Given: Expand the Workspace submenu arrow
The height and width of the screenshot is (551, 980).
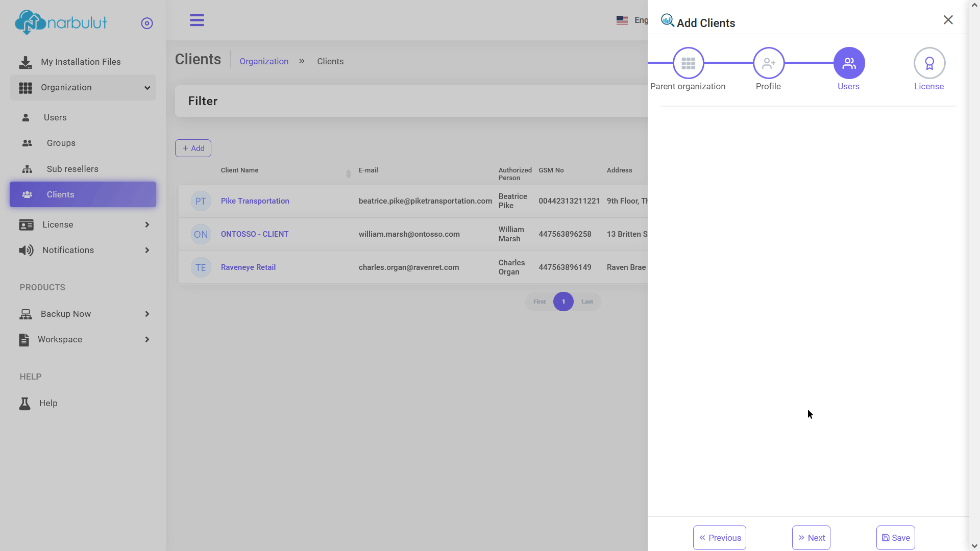Looking at the screenshot, I should click(x=147, y=339).
